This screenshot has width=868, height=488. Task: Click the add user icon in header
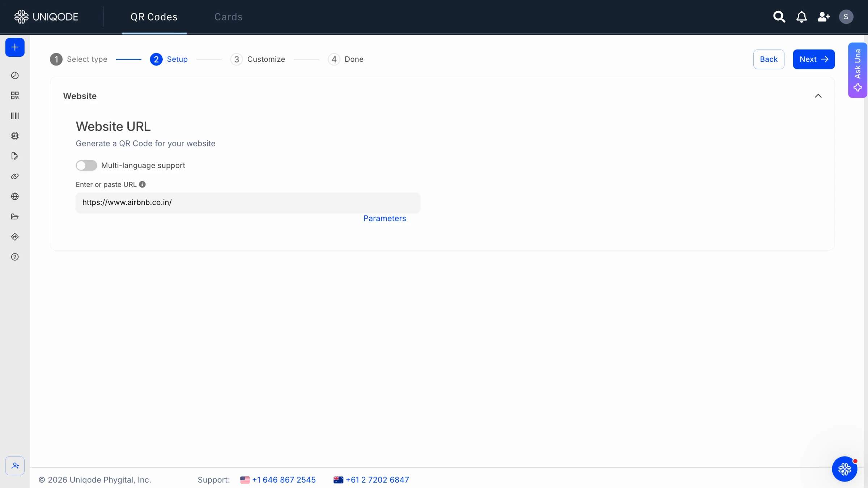pyautogui.click(x=824, y=17)
